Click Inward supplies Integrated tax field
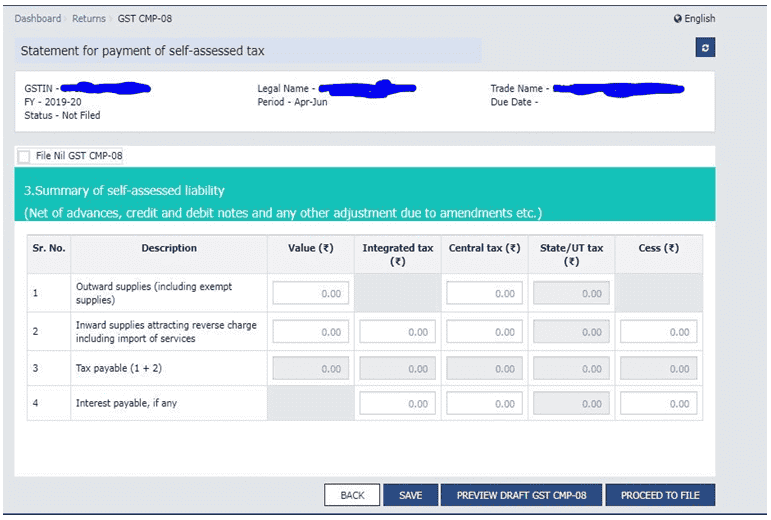The height and width of the screenshot is (520, 771). [397, 332]
